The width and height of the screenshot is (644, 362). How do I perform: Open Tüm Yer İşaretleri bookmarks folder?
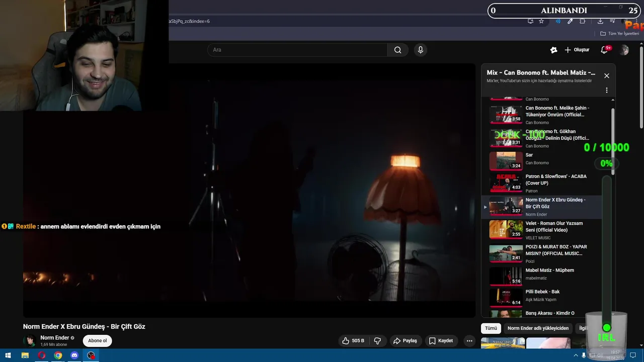pos(619,34)
